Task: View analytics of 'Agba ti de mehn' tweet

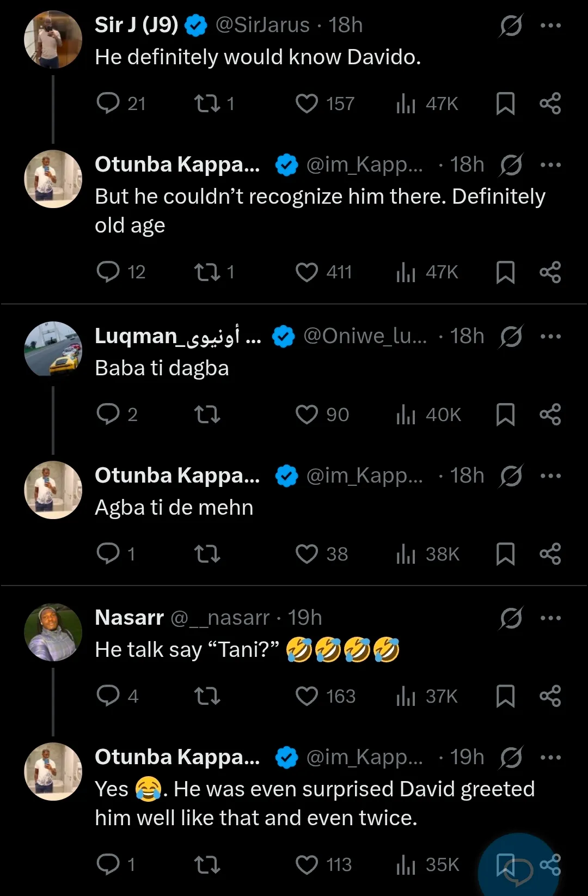Action: 406,554
